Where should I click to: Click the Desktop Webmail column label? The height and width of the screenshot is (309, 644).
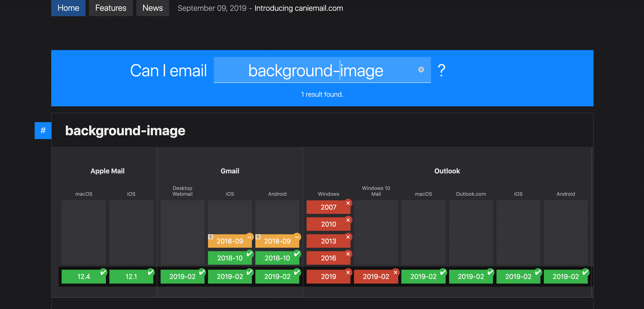pyautogui.click(x=183, y=191)
